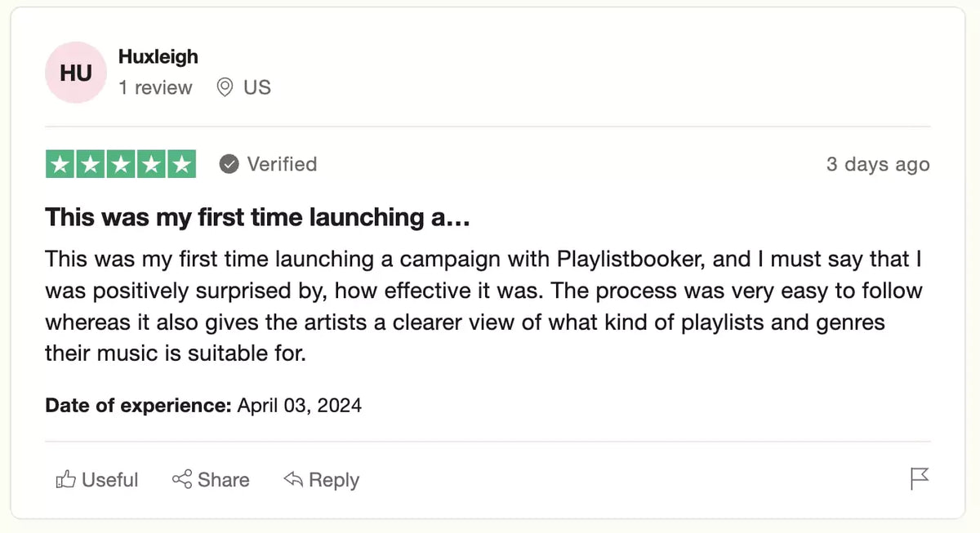The width and height of the screenshot is (980, 533).
Task: Click the Verified label text
Action: click(282, 164)
